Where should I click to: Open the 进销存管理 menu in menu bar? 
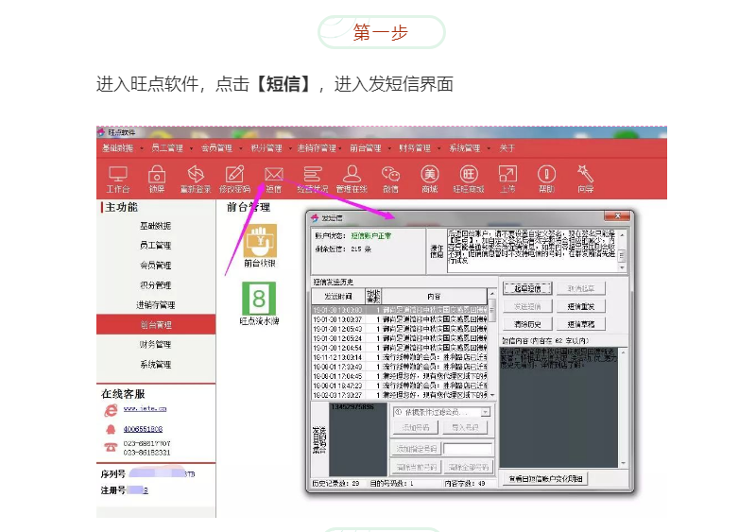(x=317, y=148)
